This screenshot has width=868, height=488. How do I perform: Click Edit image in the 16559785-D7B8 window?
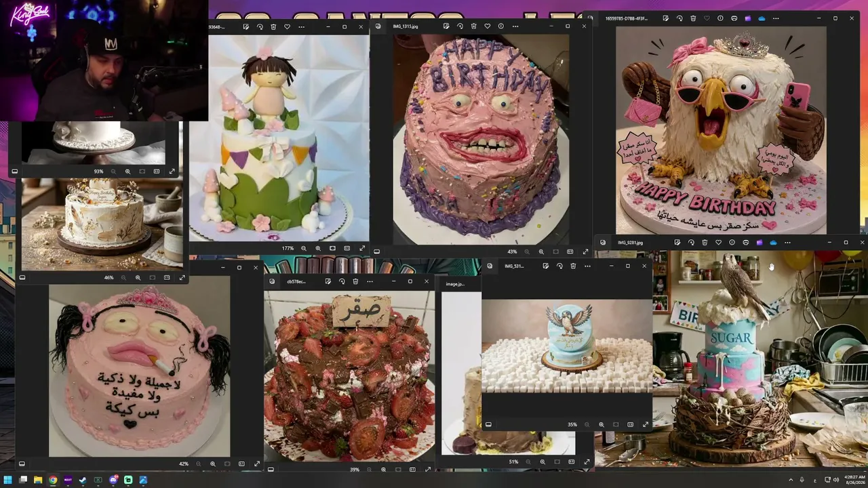coord(666,18)
